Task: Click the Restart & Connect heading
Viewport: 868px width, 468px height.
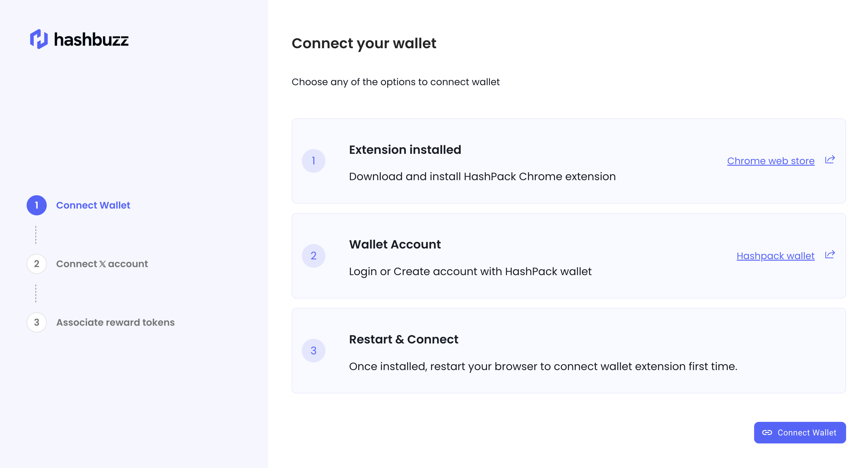Action: point(404,339)
